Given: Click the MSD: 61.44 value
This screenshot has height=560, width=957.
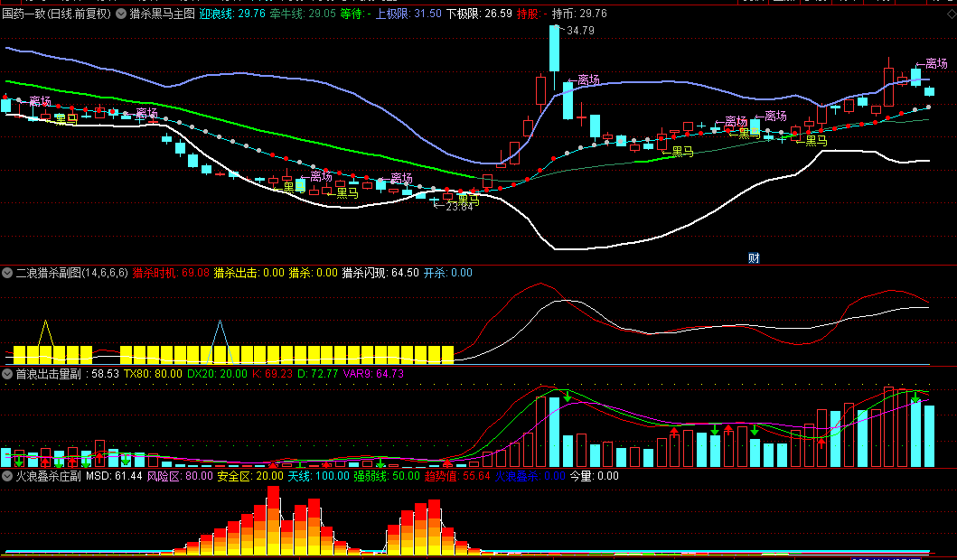Looking at the screenshot, I should pyautogui.click(x=114, y=476).
